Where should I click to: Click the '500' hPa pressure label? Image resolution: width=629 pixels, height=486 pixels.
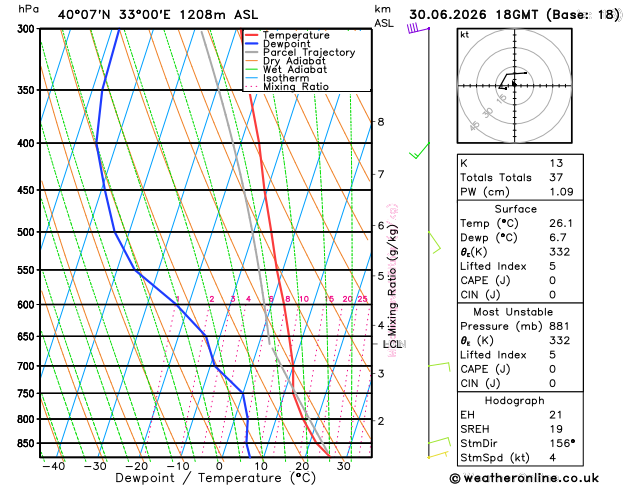28,232
